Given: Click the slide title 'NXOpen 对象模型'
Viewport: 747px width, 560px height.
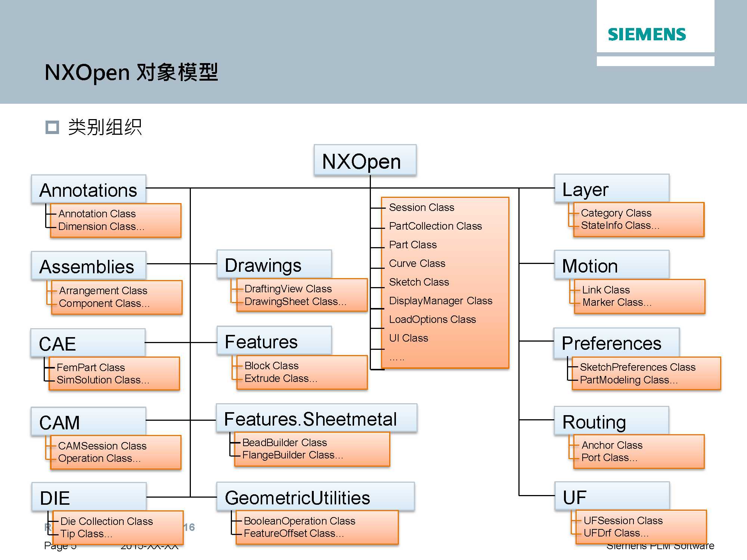Looking at the screenshot, I should pyautogui.click(x=131, y=72).
